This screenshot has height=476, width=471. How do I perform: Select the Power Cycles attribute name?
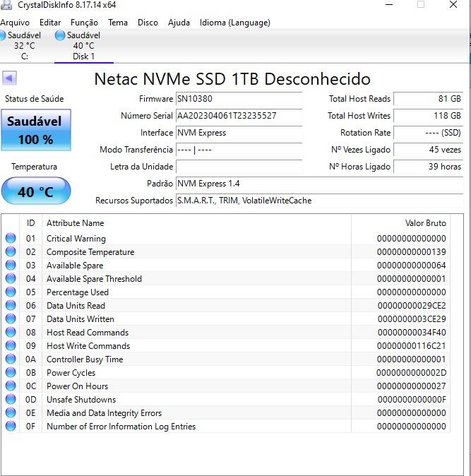pos(71,373)
